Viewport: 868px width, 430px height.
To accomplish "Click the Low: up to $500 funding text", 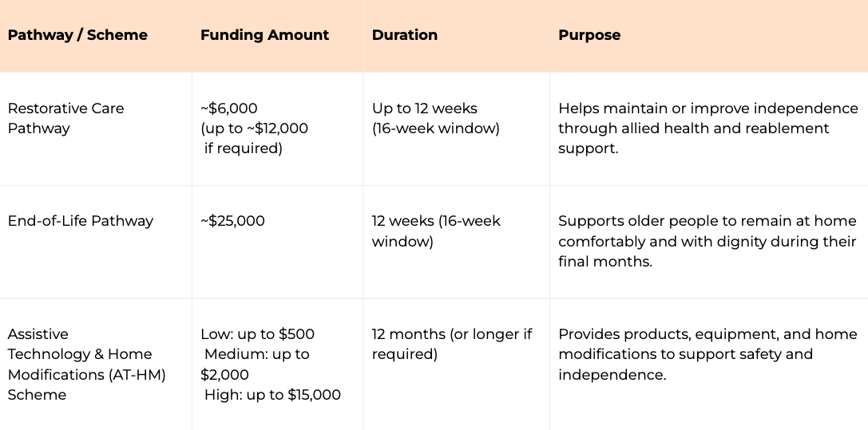I will tap(257, 334).
